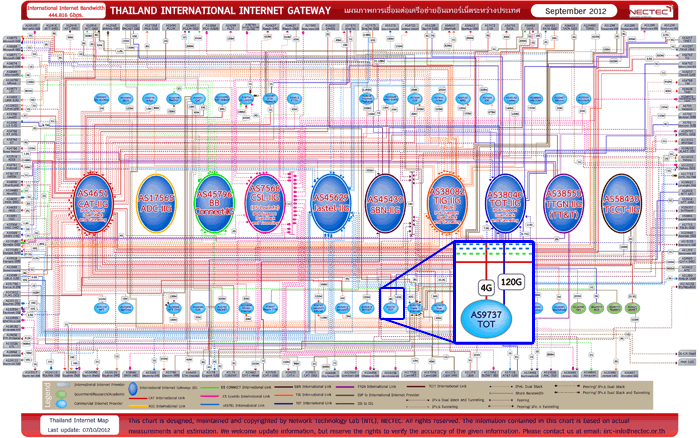The image size is (700, 438).
Task: Click the International Internet Gateway IIG legend oval
Action: click(133, 388)
